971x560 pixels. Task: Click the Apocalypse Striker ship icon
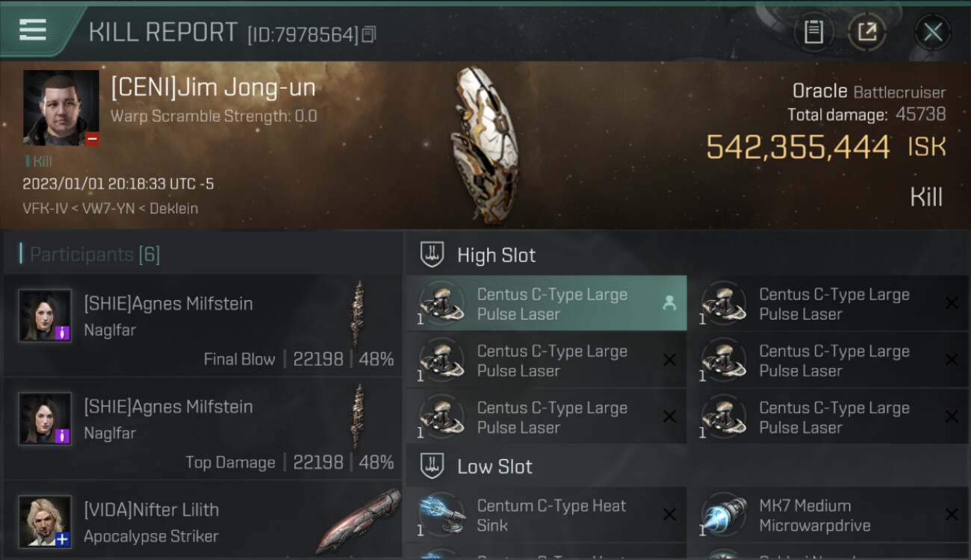[359, 521]
